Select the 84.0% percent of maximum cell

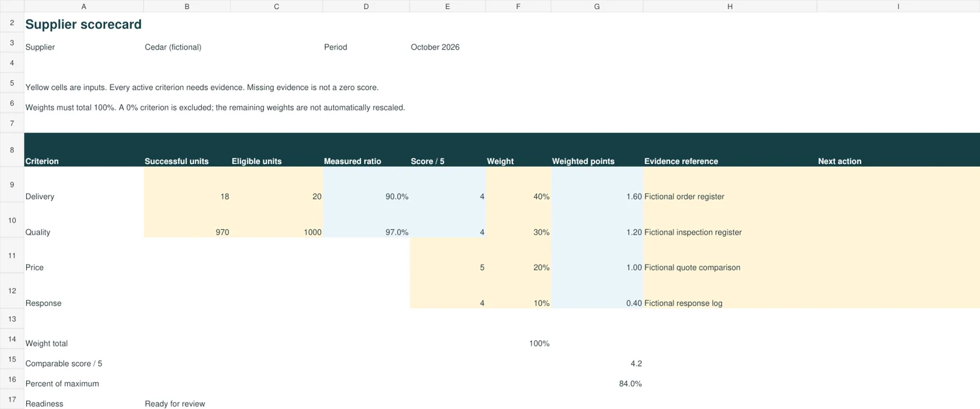[596, 380]
